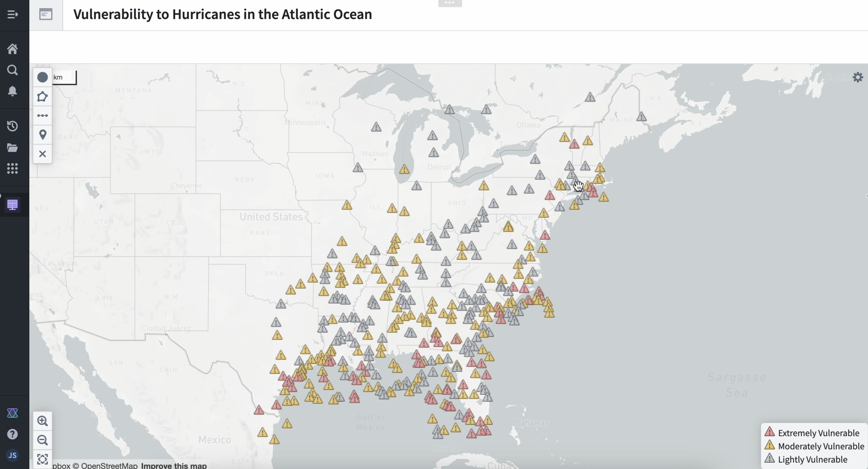Open the applications grid icon
This screenshot has height=469, width=868.
(x=13, y=169)
